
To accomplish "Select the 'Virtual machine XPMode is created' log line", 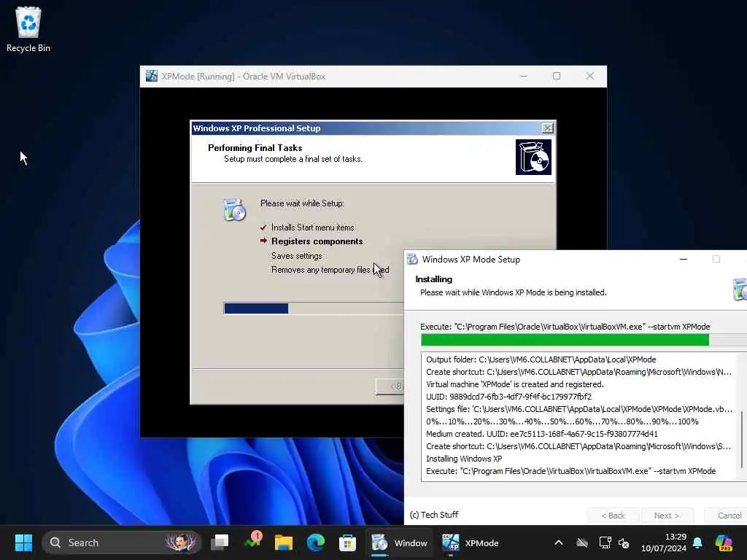I will coord(514,384).
